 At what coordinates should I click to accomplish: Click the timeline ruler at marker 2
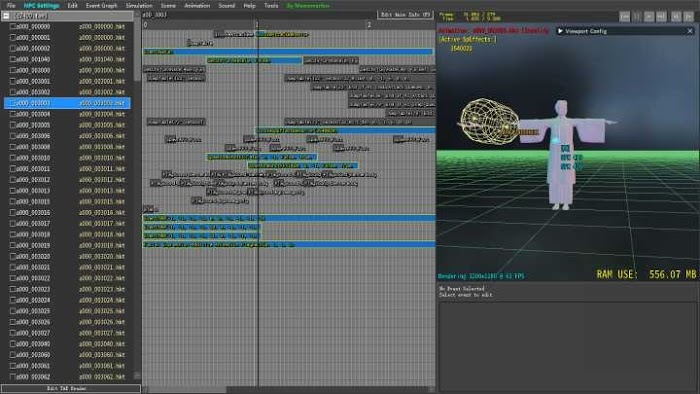[x=369, y=25]
